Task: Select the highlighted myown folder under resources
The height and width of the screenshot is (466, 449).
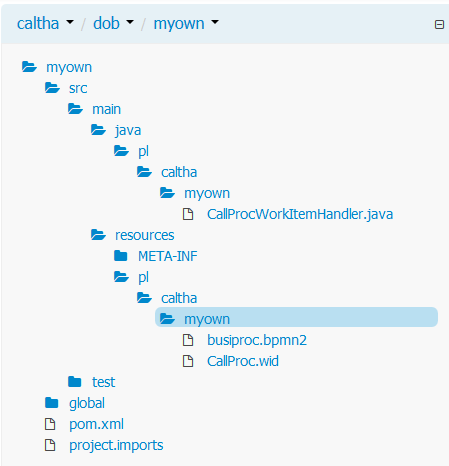Action: [296, 317]
